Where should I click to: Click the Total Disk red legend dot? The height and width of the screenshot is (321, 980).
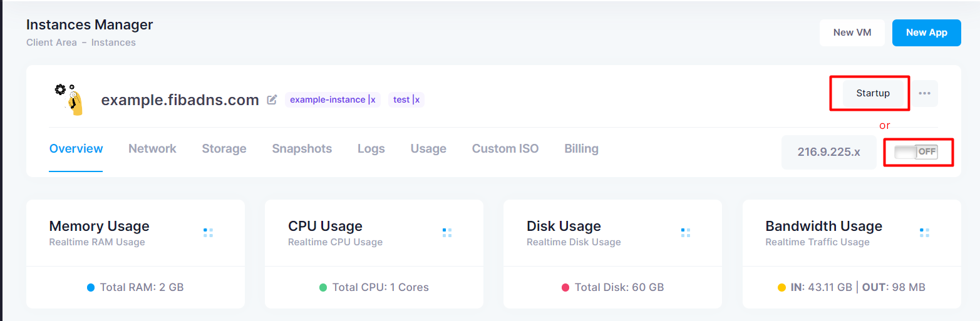565,288
